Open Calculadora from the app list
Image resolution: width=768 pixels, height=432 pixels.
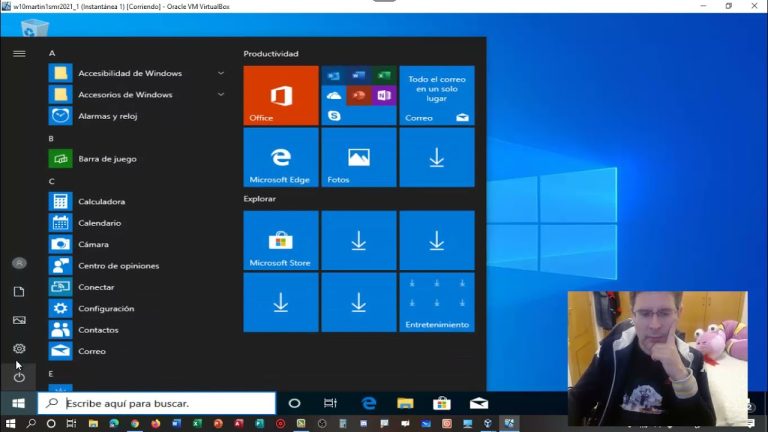coord(101,201)
